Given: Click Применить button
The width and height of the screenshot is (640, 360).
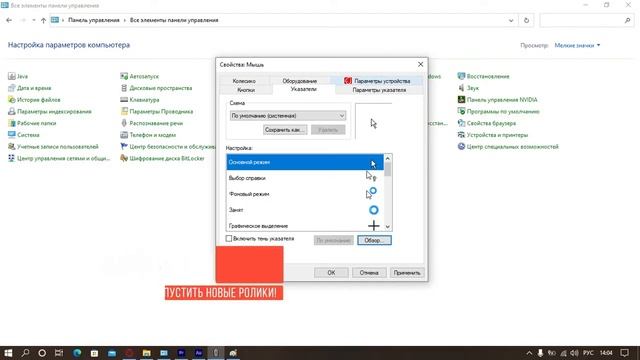Looking at the screenshot, I should [407, 273].
